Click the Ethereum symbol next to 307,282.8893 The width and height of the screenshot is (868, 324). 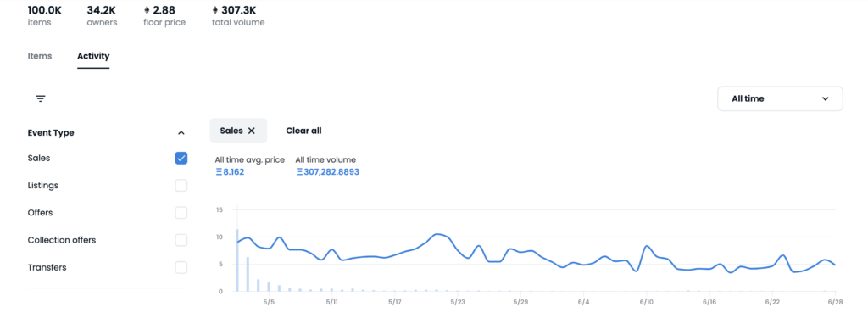(299, 172)
